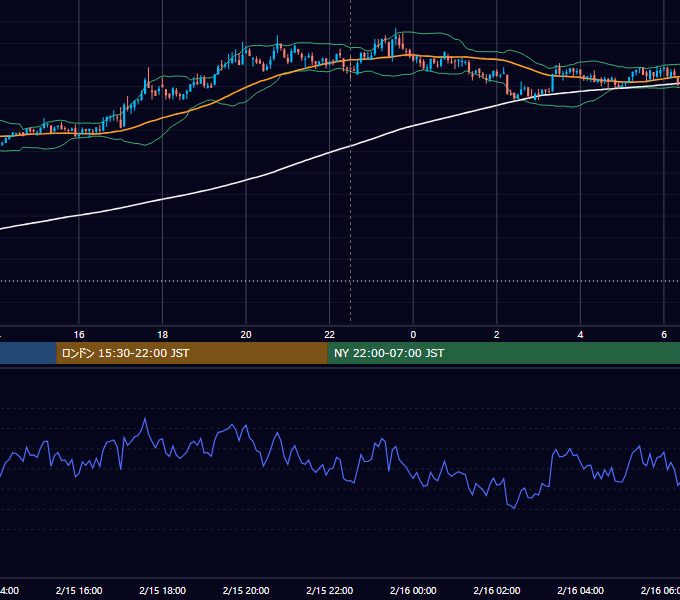Click hour label 4 on price chart axis
This screenshot has height=600, width=680.
[x=580, y=335]
